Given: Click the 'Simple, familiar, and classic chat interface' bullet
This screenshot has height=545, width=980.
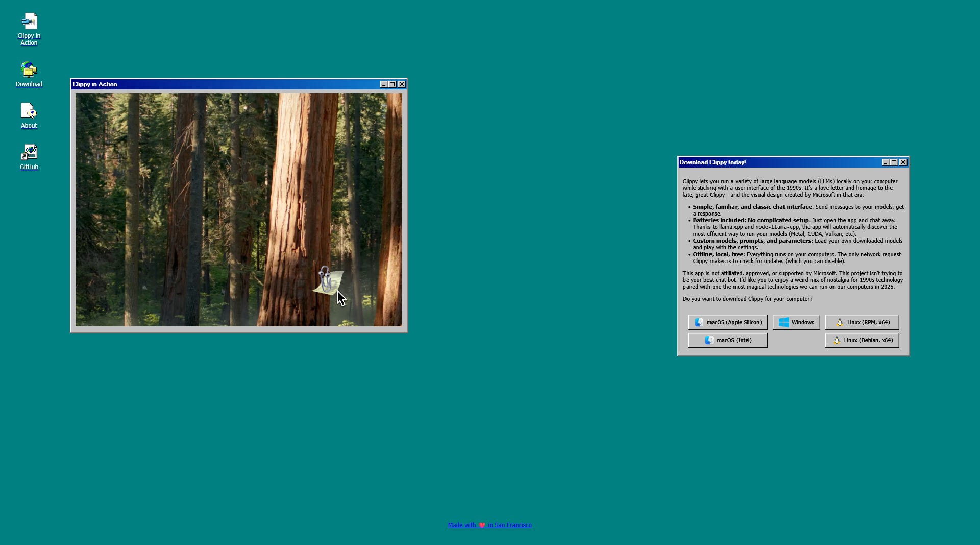Looking at the screenshot, I should tap(798, 210).
